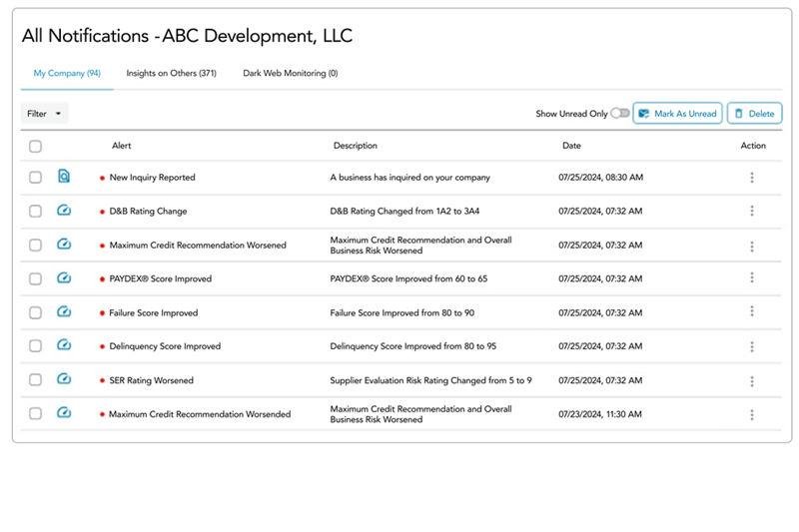Click the gauge icon beside PAYDEX Score Improved
Image resolution: width=799 pixels, height=532 pixels.
pyautogui.click(x=64, y=278)
